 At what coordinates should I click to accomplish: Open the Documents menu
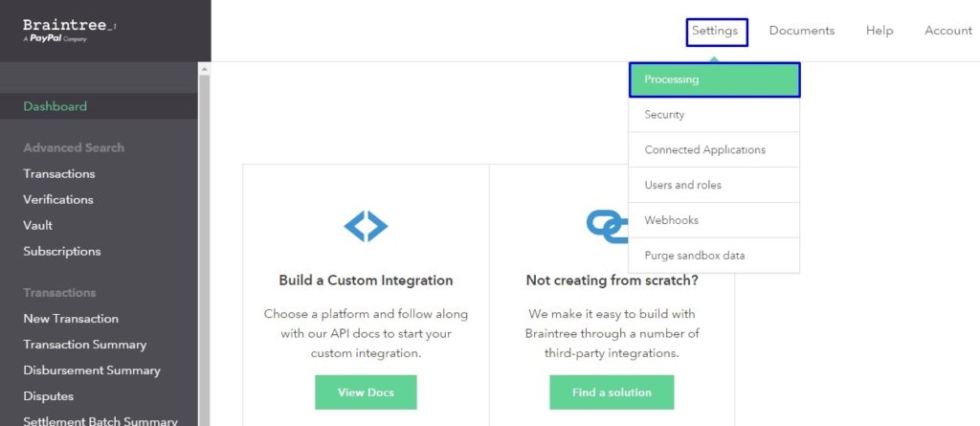(802, 31)
